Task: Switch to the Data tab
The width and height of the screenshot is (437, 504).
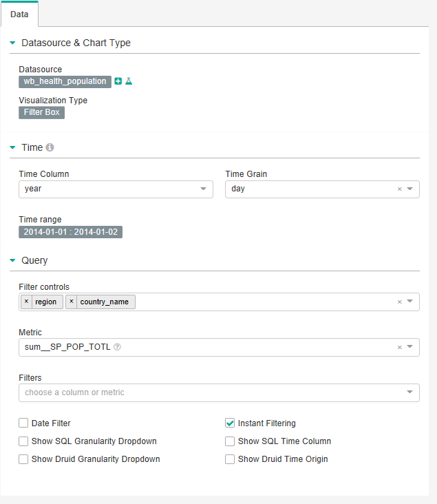Action: [x=19, y=14]
